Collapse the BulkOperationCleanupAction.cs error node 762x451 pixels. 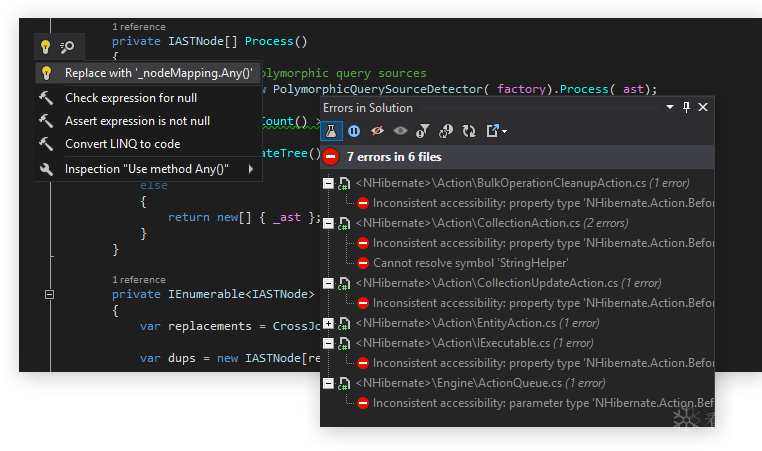(x=328, y=183)
